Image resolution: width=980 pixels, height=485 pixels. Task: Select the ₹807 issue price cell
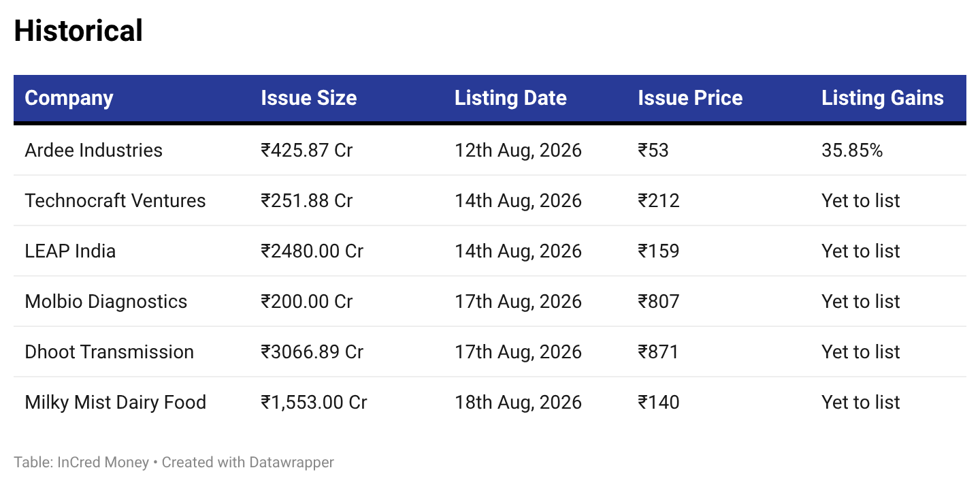pyautogui.click(x=658, y=301)
